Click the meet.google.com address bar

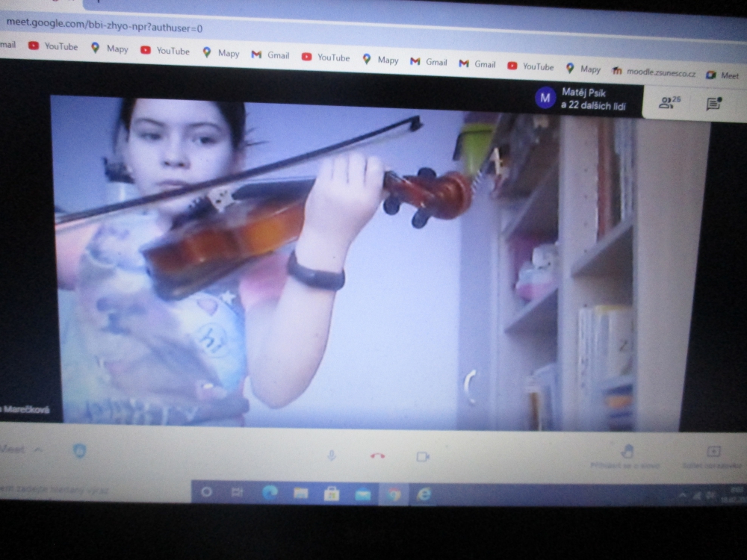point(105,25)
